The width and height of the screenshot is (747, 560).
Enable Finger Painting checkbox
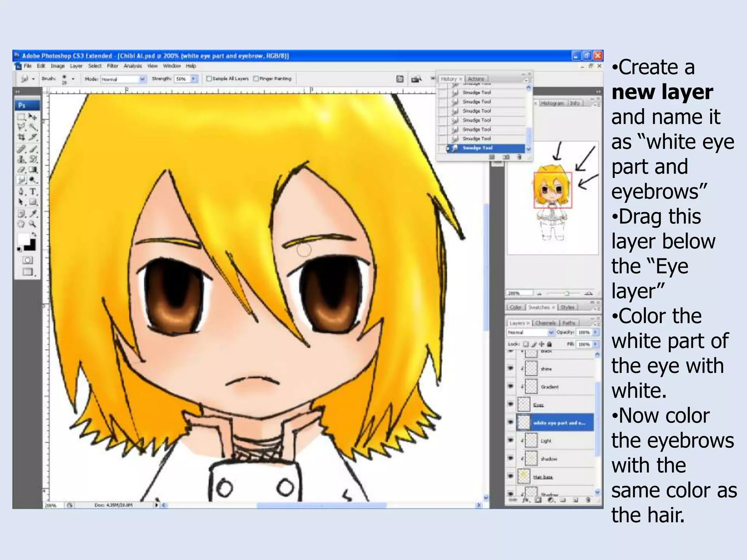click(256, 78)
